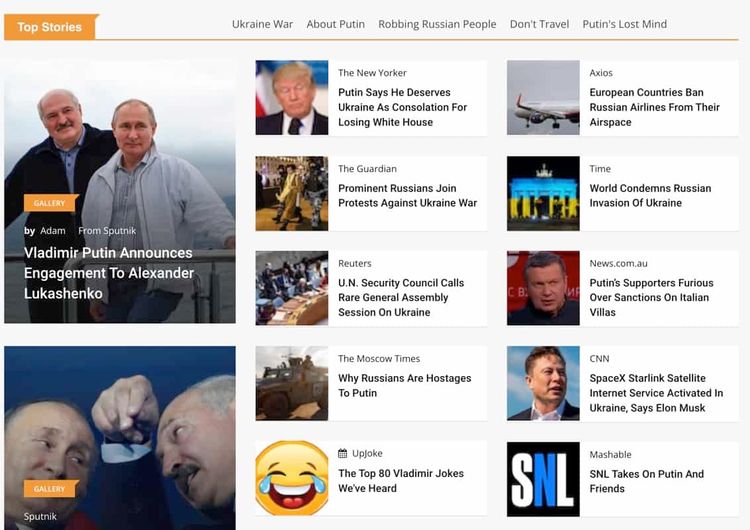Open the Don't Travel tab
Image resolution: width=750 pixels, height=530 pixels.
click(539, 24)
